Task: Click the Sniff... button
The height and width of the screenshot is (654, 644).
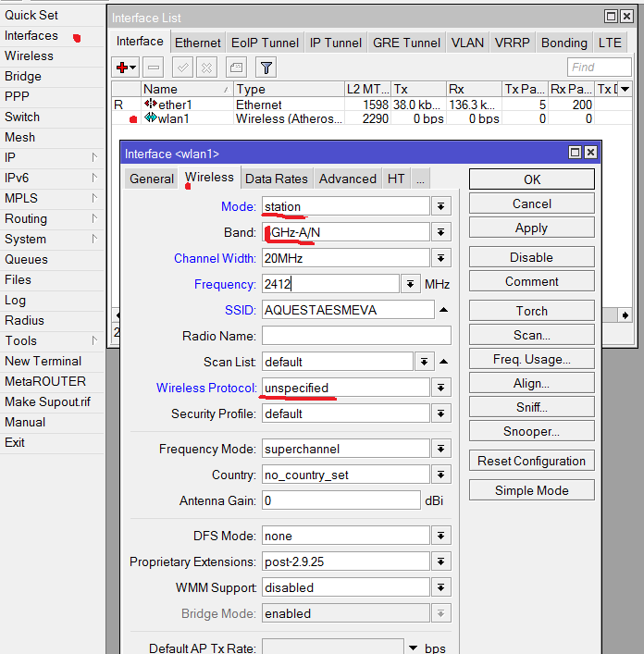Action: pos(532,407)
